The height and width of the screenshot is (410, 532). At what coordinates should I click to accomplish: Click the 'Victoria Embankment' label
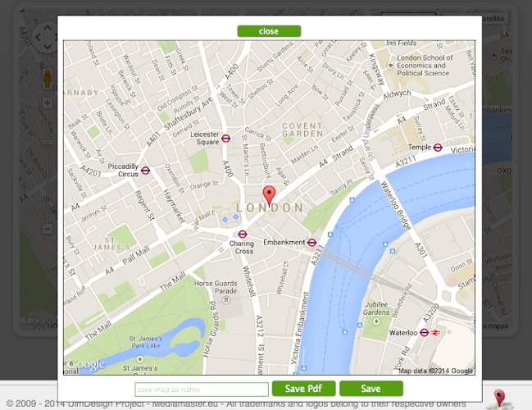point(298,329)
